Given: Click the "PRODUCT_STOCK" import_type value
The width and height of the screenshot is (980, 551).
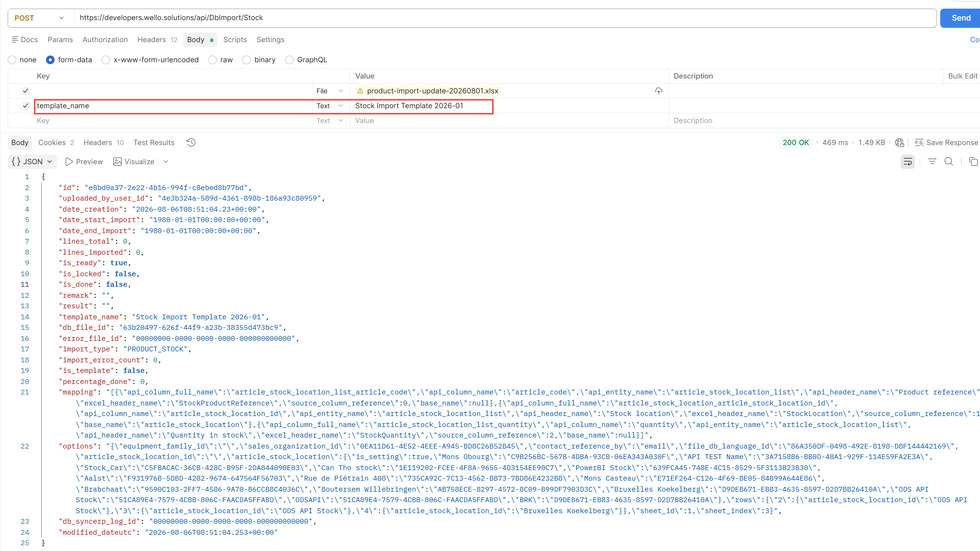Looking at the screenshot, I should 156,349.
